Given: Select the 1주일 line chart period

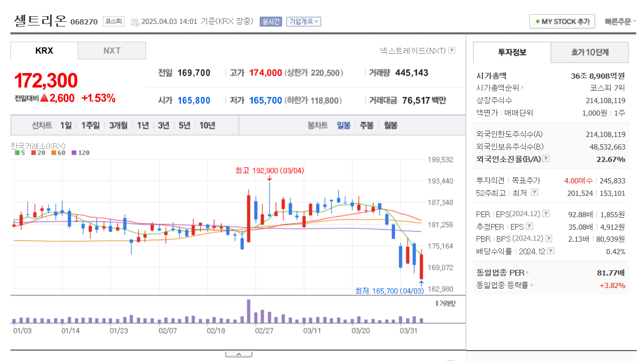Looking at the screenshot, I should click(x=90, y=125).
